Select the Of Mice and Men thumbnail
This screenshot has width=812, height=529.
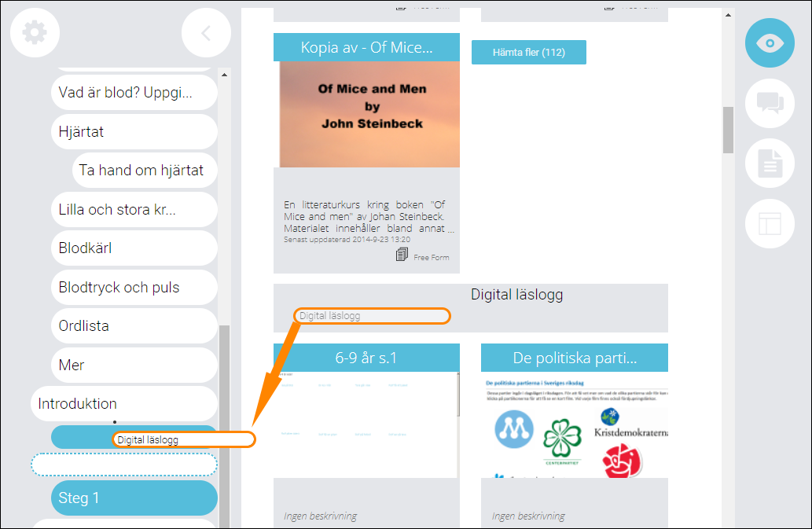tap(369, 115)
